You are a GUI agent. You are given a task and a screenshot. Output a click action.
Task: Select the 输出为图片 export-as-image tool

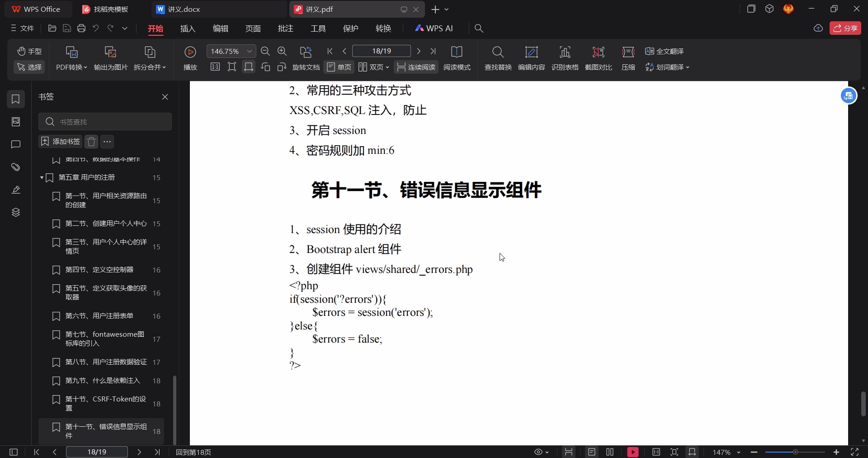pyautogui.click(x=110, y=58)
